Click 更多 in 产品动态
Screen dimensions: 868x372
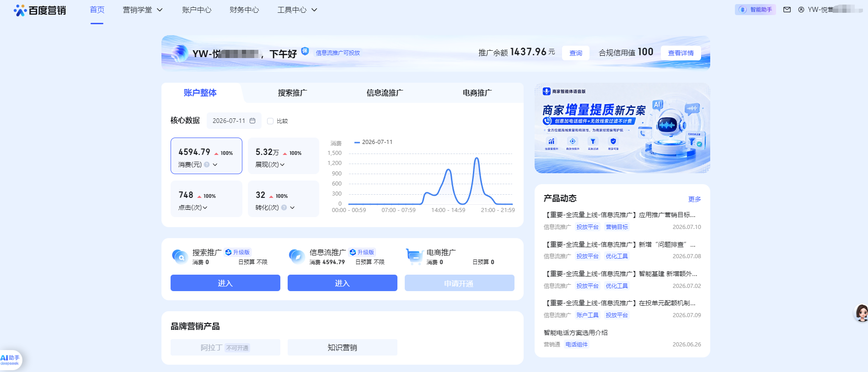695,199
